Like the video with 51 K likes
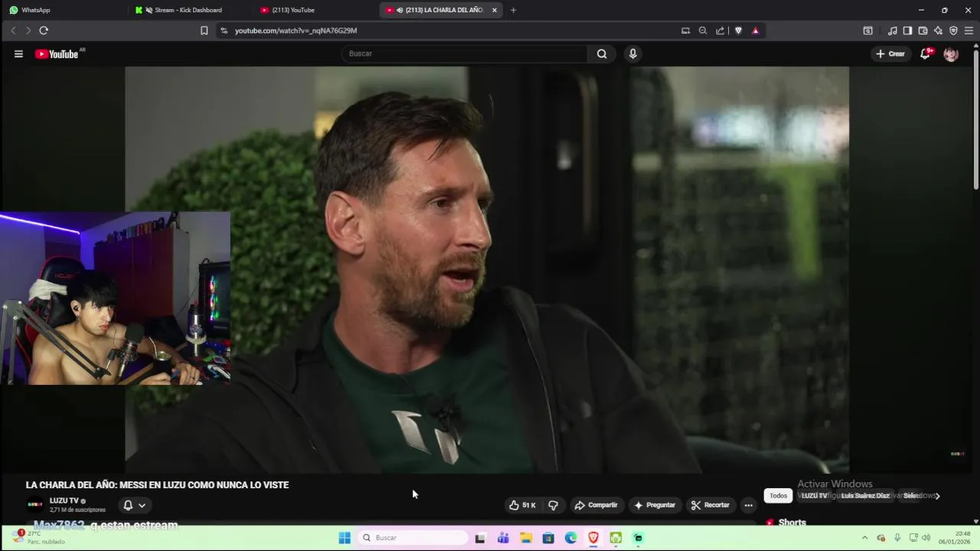 point(522,505)
